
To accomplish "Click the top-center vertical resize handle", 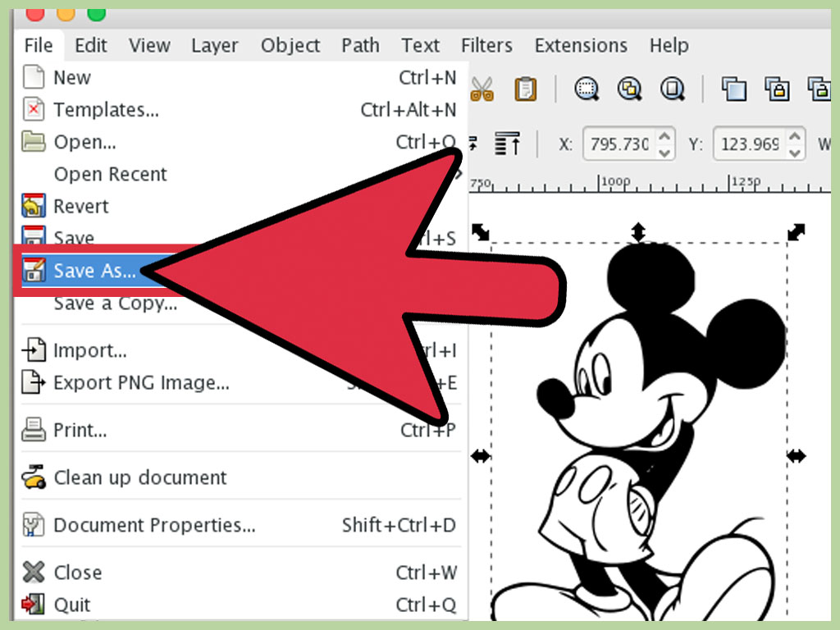I will (x=638, y=232).
